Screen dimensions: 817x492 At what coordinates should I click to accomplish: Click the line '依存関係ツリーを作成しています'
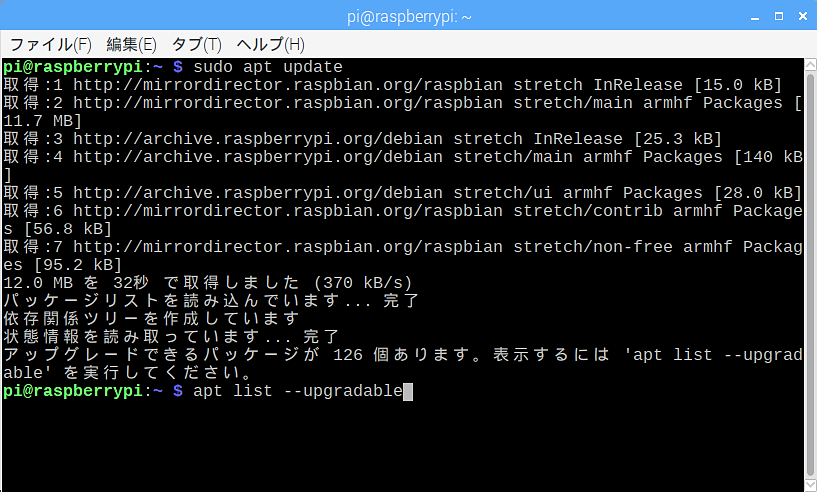click(151, 318)
